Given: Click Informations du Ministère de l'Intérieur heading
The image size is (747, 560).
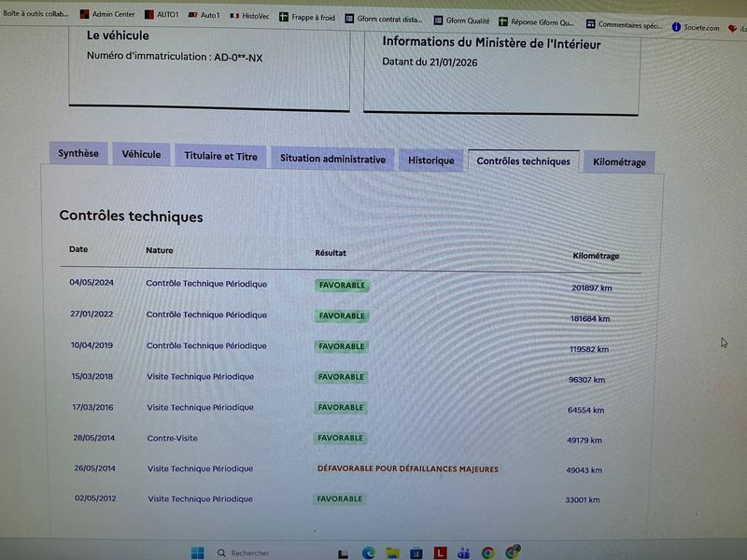Looking at the screenshot, I should coord(491,43).
